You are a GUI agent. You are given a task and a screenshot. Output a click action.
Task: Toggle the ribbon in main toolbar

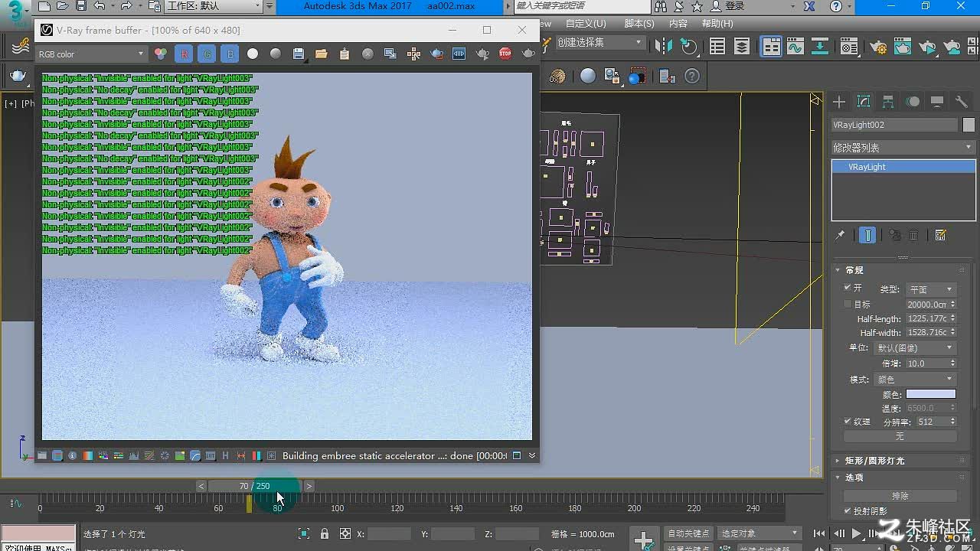[771, 47]
